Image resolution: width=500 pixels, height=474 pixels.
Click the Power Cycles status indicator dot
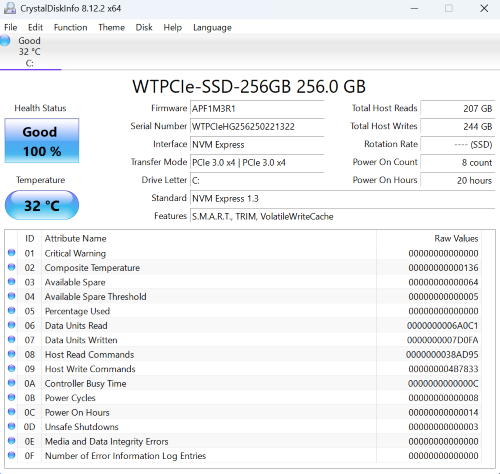[12, 397]
